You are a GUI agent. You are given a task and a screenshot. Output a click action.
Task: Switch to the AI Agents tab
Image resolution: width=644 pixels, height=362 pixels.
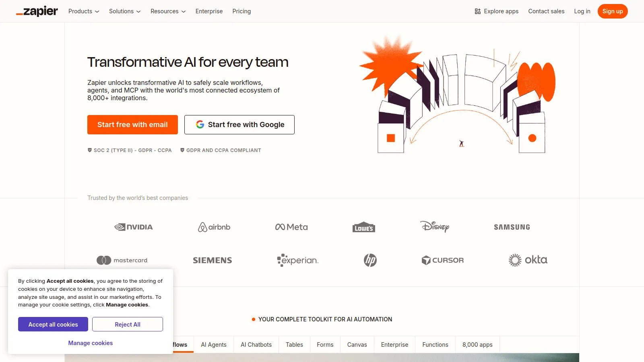[214, 345]
